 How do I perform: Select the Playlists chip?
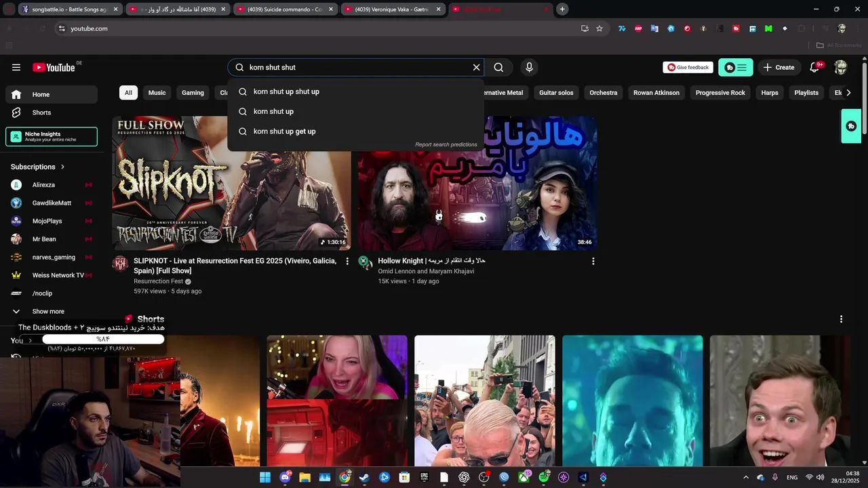tap(806, 93)
